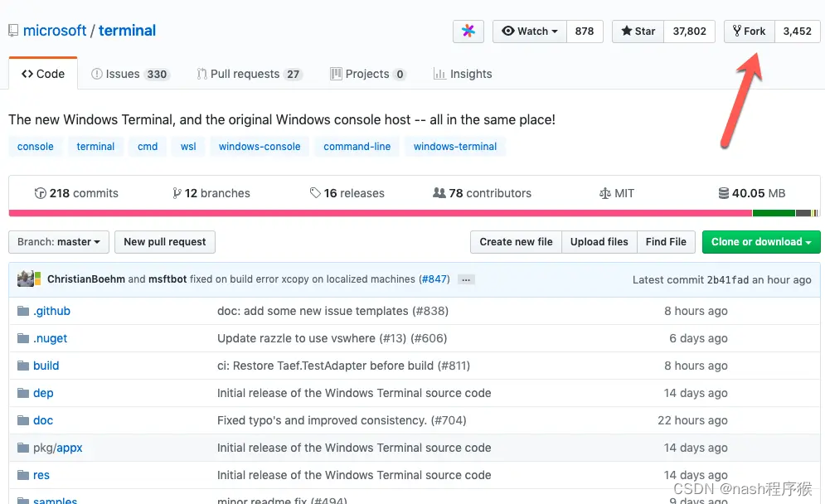Click the .github folder icon

coord(23,311)
